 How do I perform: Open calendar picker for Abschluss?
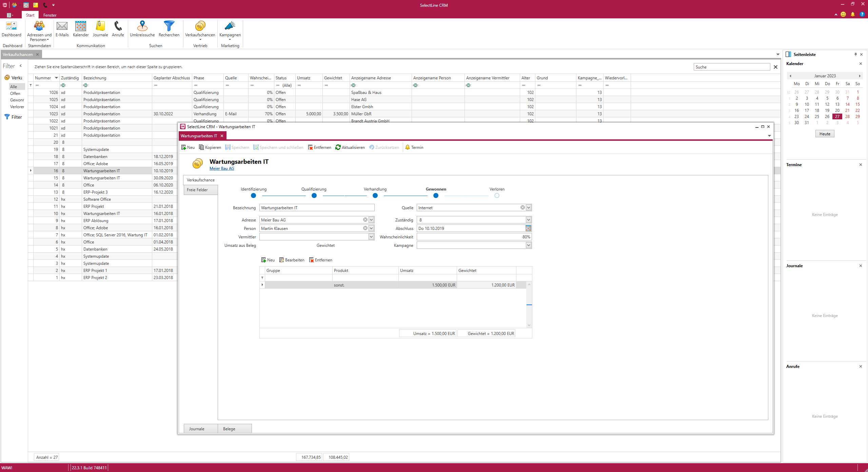tap(528, 228)
